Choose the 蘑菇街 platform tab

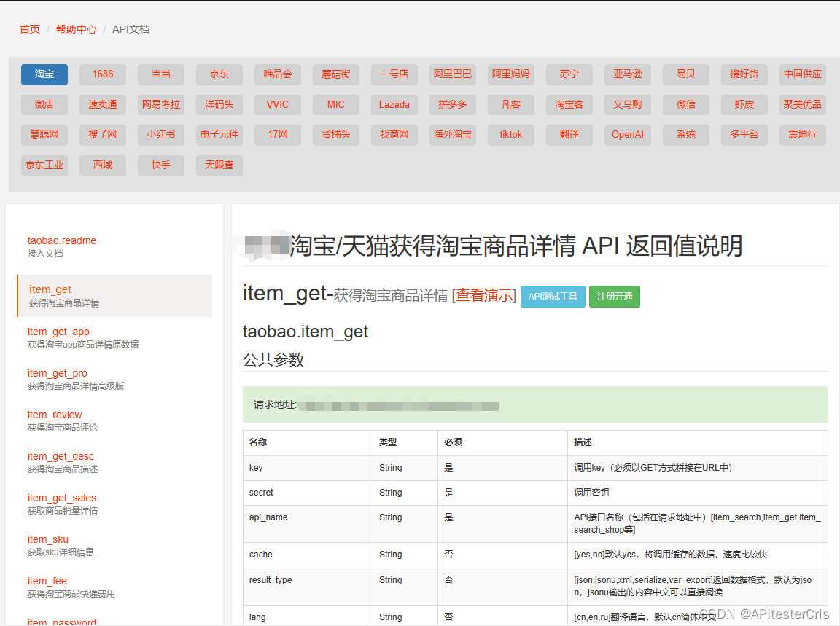point(336,74)
